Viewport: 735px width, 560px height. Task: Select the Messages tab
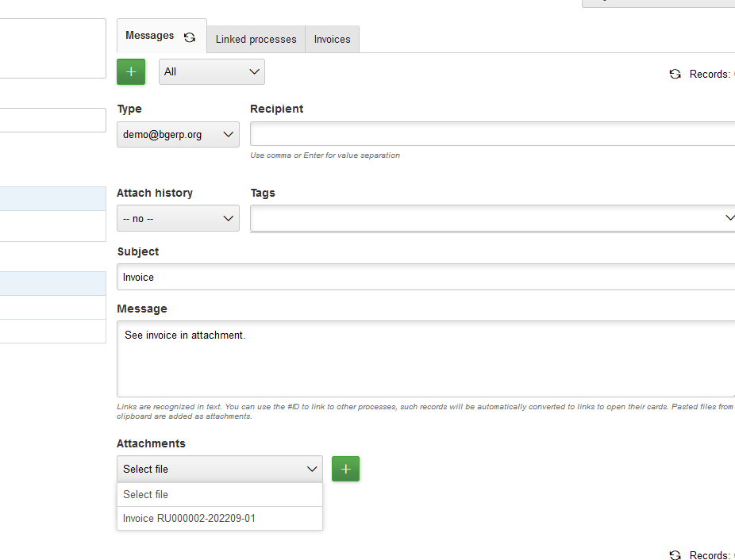point(148,35)
